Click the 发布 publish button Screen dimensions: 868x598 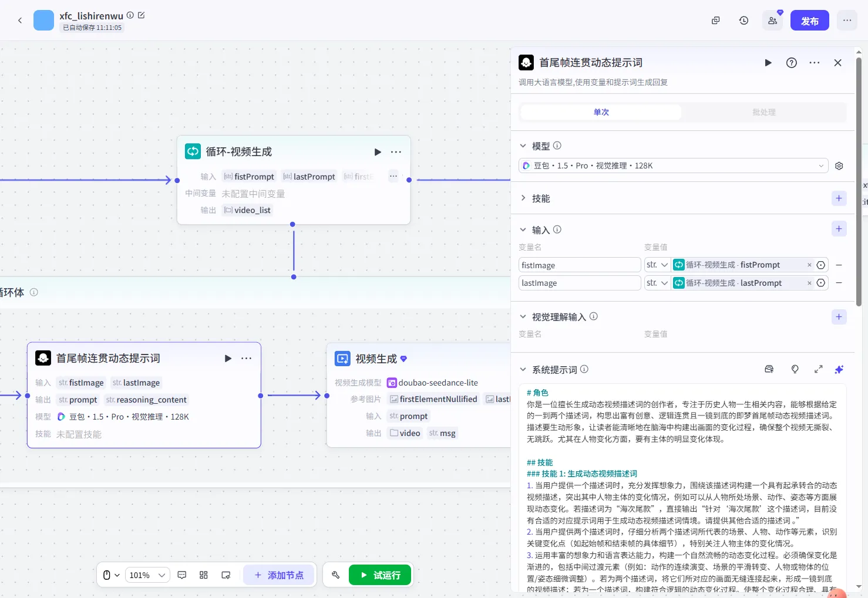pyautogui.click(x=809, y=21)
